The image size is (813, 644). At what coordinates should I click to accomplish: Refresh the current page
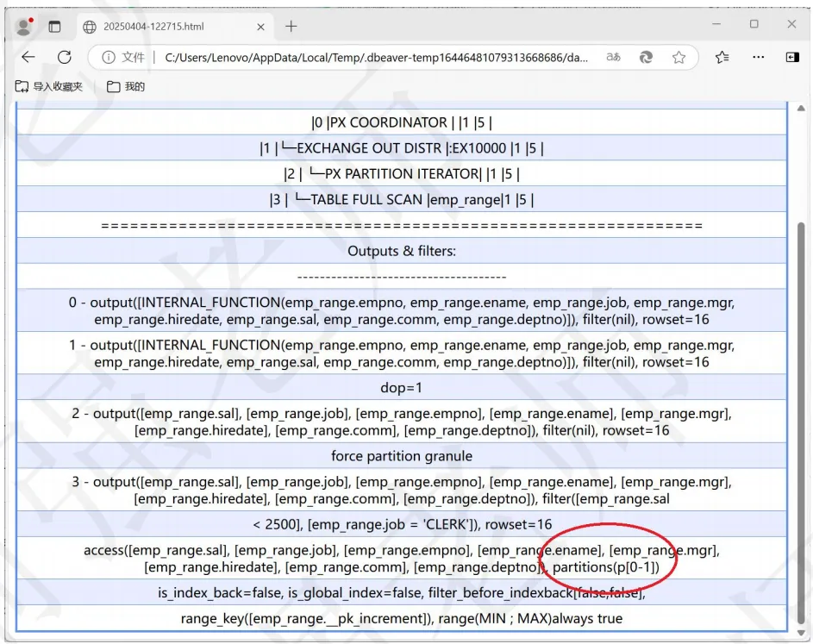[x=65, y=57]
